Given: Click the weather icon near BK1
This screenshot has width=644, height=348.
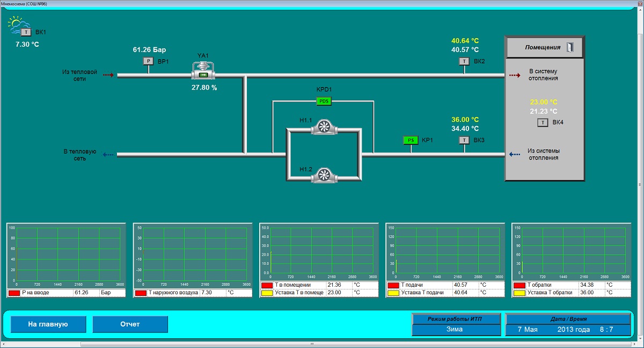Looking at the screenshot, I should tap(16, 23).
